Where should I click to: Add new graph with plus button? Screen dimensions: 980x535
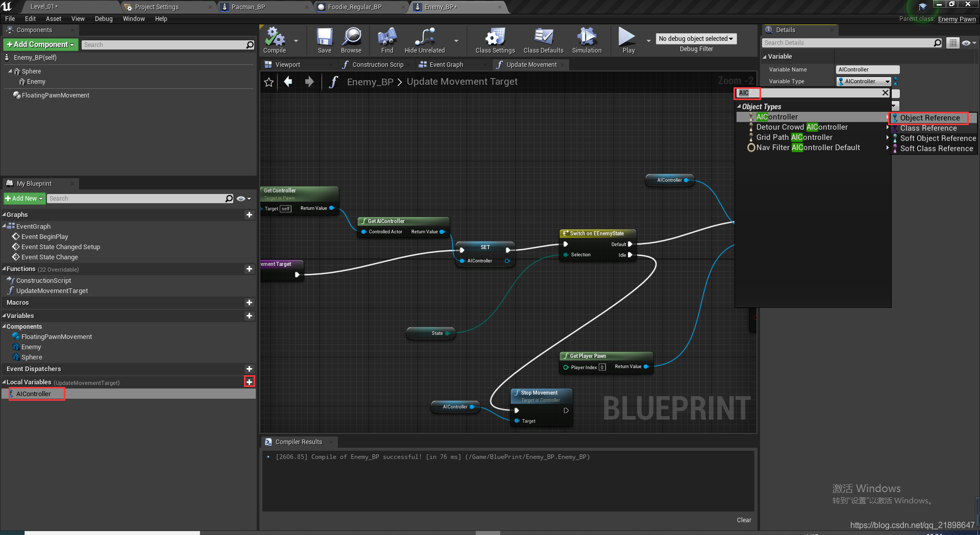249,215
